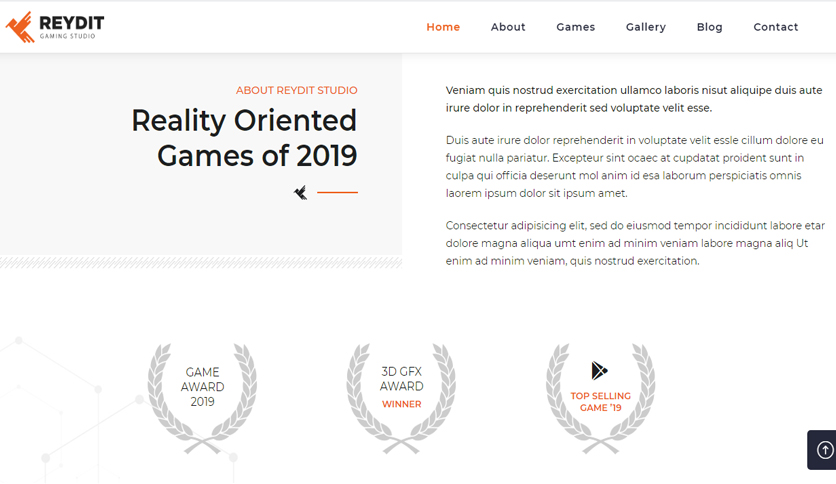Image resolution: width=836 pixels, height=484 pixels.
Task: Click the paragraph starting 'Consectetur adipisicing elit'
Action: (635, 243)
